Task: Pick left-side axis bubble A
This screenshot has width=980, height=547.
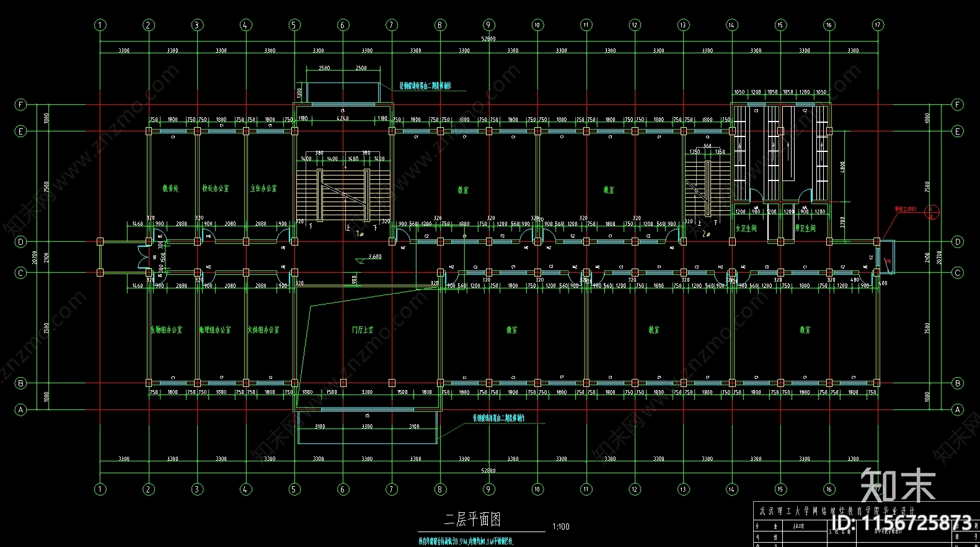Action: point(20,409)
